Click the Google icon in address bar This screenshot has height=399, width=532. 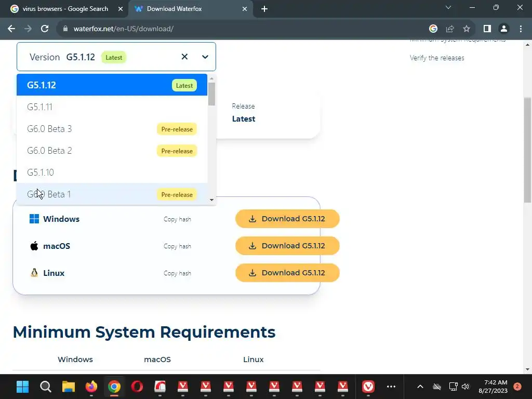[x=433, y=29]
